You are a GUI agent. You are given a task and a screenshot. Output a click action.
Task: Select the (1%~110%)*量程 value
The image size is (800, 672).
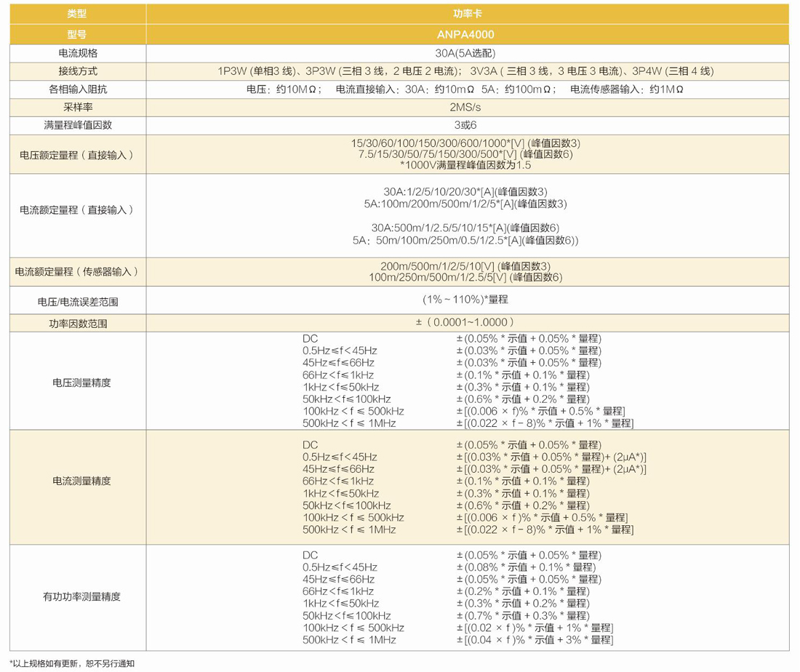(x=467, y=300)
